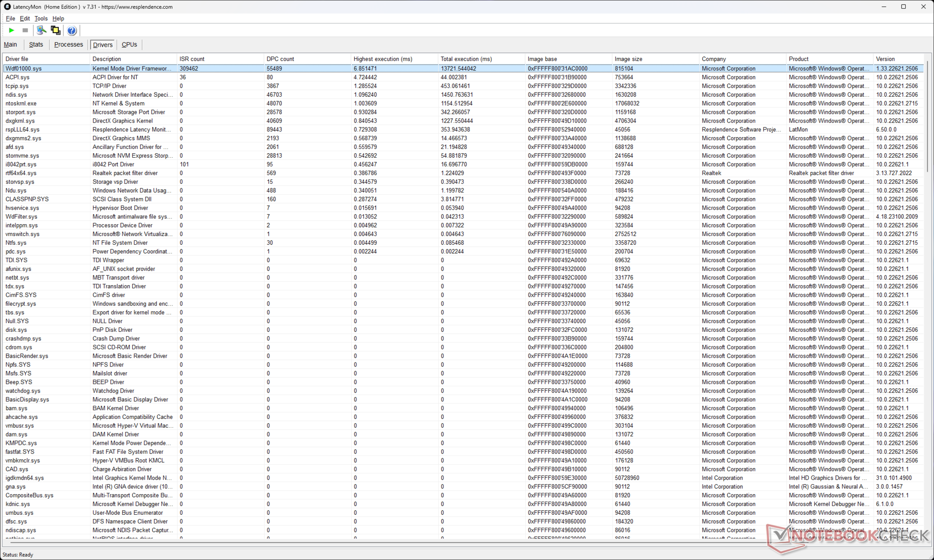Click the ISR count column header
Viewport: 934px width, 560px height.
pyautogui.click(x=192, y=59)
